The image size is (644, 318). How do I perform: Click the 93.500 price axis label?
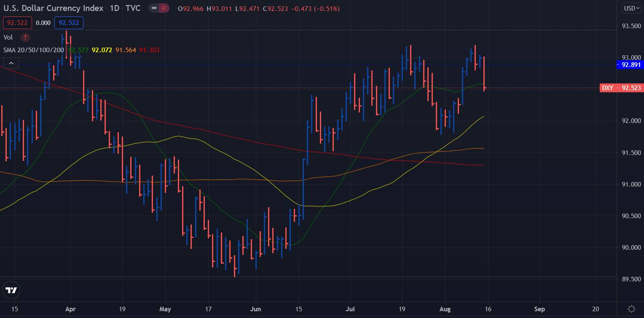[x=631, y=26]
